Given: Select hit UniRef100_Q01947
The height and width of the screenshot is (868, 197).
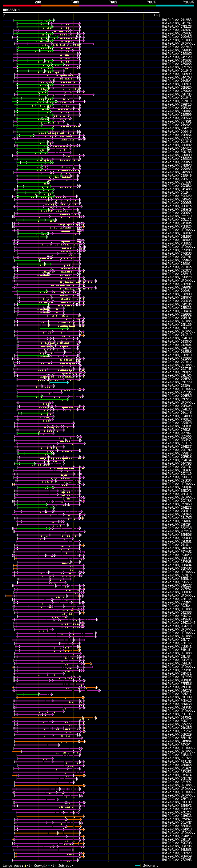Looking at the screenshot, I should coord(177,433).
